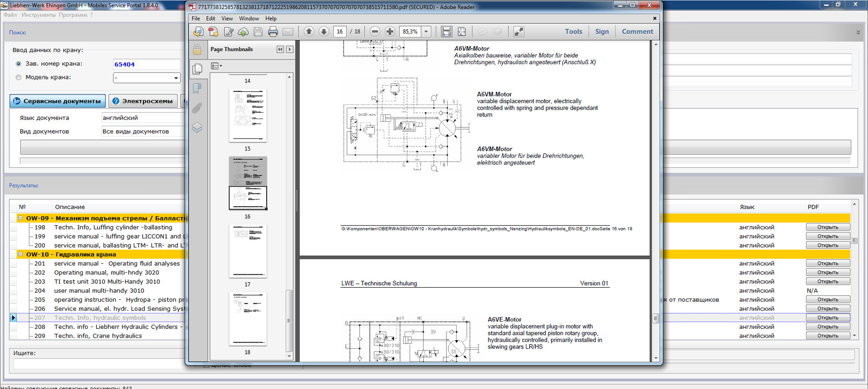The width and height of the screenshot is (868, 389).
Task: Click the zoom out minus icon
Action: tap(375, 32)
